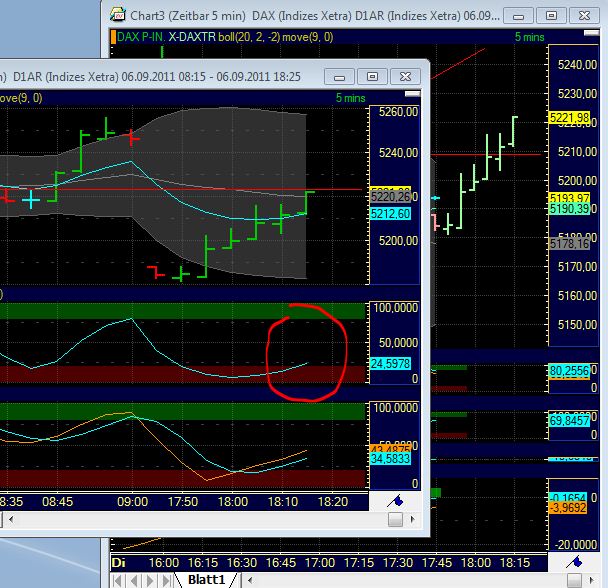The width and height of the screenshot is (608, 588).
Task: Click the boll(20, 2, -2) indicator label
Action: 249,37
